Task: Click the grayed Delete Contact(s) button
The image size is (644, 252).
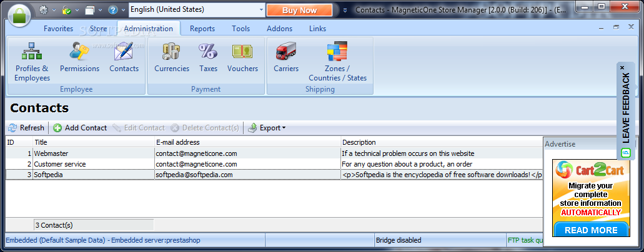Action: [204, 128]
